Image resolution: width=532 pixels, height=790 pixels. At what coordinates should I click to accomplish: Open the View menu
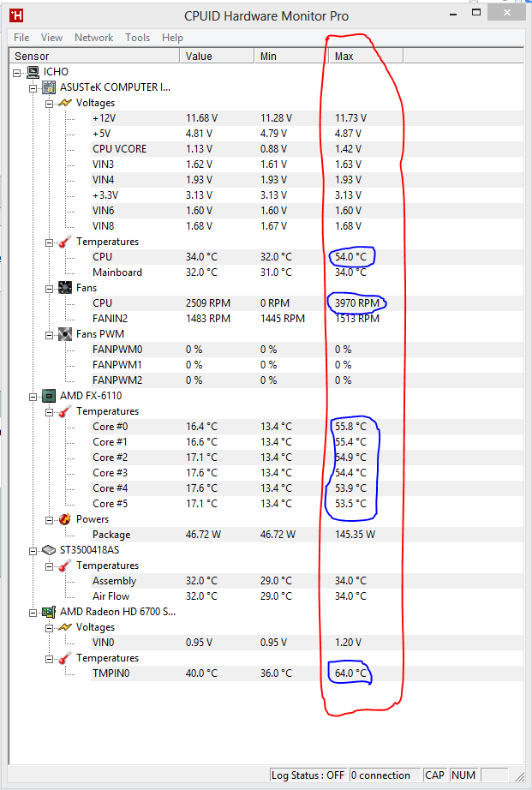52,38
